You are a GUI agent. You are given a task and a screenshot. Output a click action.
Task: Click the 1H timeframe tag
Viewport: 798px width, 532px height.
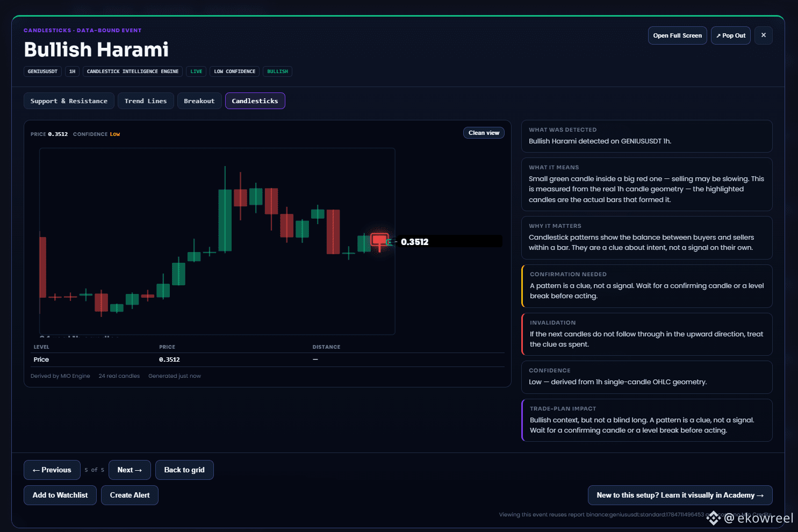click(x=72, y=71)
